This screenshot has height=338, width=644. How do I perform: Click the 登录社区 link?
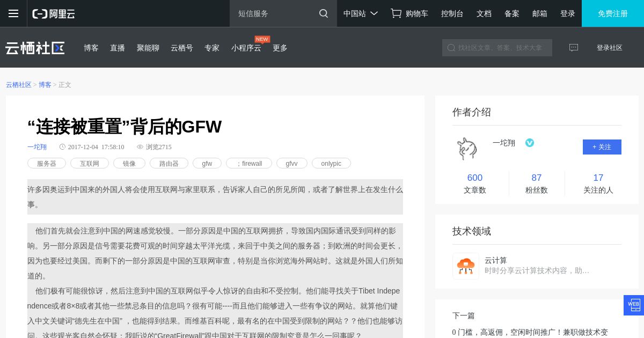tap(610, 48)
